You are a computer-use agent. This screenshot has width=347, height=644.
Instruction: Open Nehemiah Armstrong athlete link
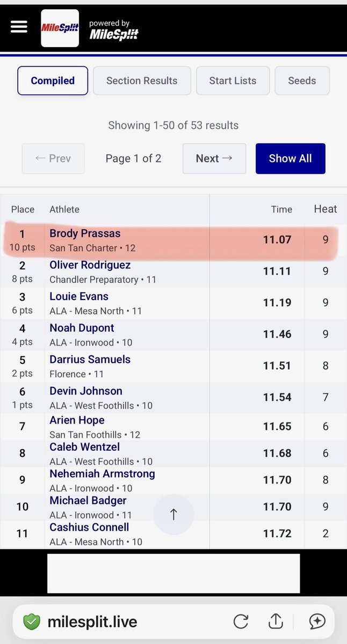102,474
